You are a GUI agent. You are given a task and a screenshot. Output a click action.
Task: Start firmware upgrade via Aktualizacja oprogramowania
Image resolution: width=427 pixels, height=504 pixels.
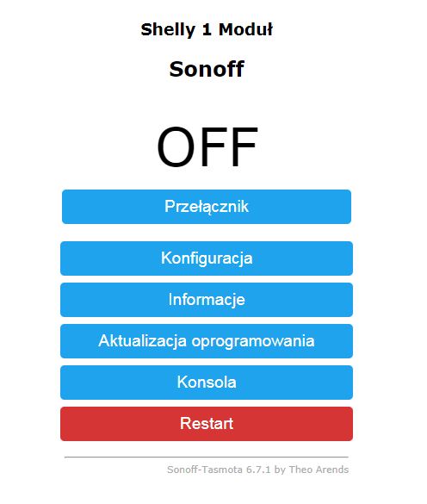(x=207, y=340)
